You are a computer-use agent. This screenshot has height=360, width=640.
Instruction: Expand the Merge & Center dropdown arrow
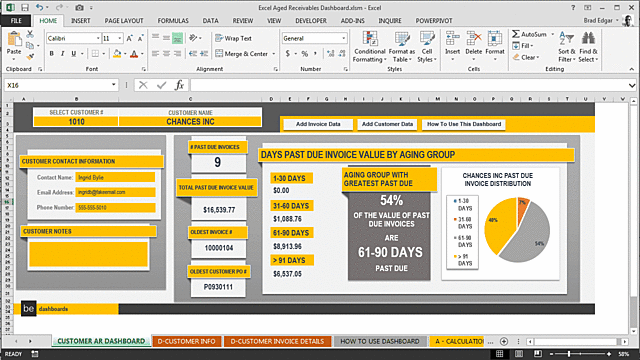click(274, 53)
